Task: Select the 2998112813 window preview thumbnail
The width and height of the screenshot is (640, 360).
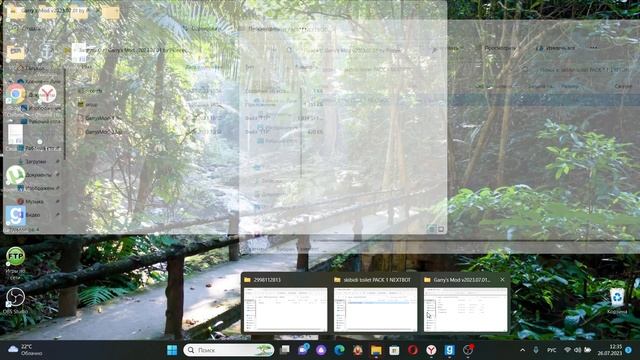Action: pyautogui.click(x=285, y=309)
